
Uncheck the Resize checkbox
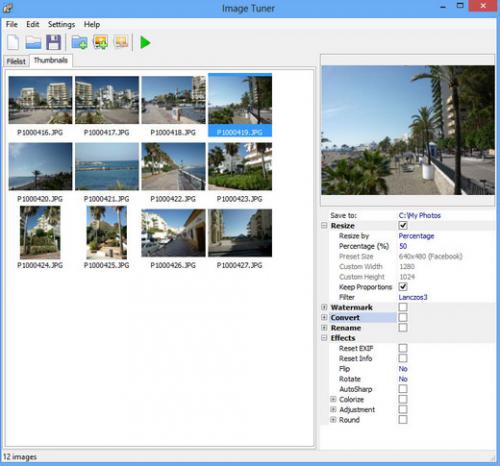click(x=403, y=225)
